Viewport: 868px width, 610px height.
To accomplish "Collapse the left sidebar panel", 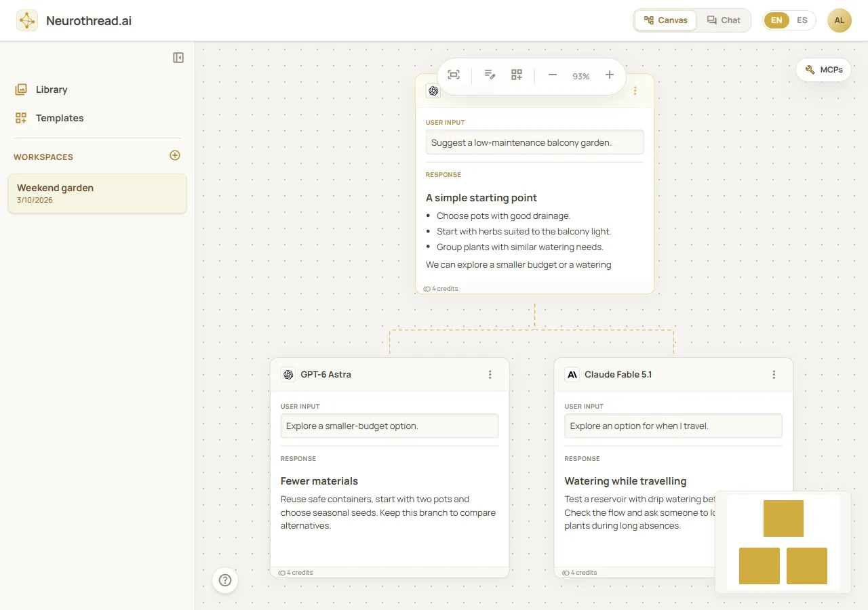I will pyautogui.click(x=178, y=58).
